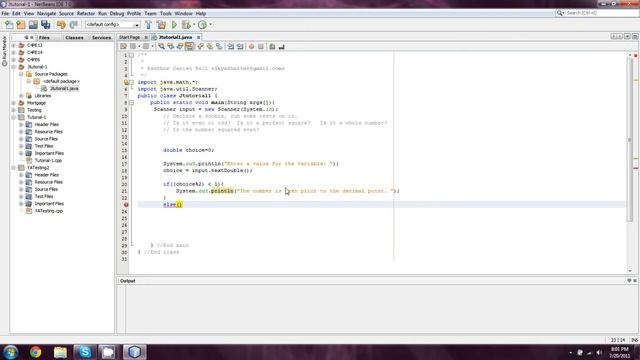The image size is (640, 360).
Task: Expand the Libraries node
Action: click(21, 96)
